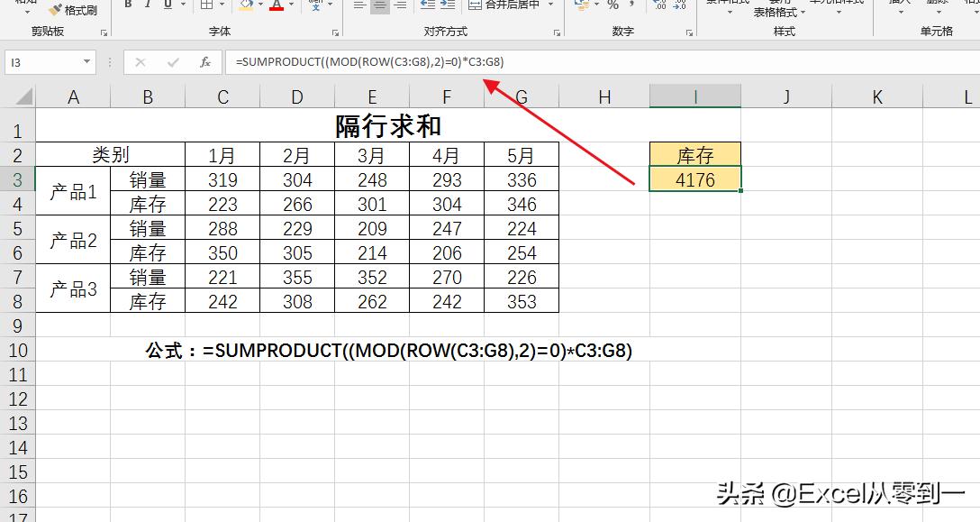Select cell I3 containing value 4176
980x522 pixels.
click(694, 179)
